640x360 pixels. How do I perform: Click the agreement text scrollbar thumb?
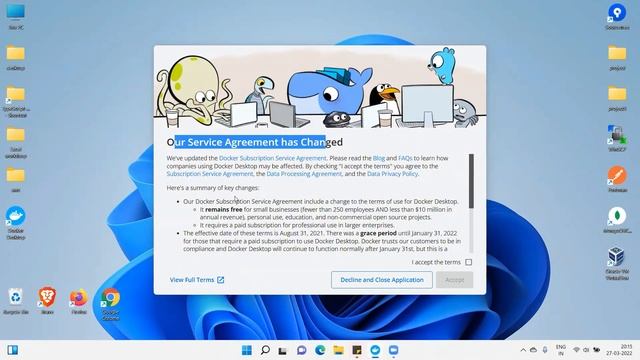[471, 181]
